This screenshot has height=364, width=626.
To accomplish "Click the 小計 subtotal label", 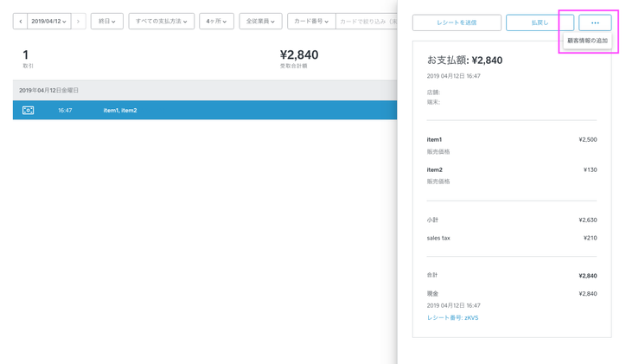I will pos(432,220).
